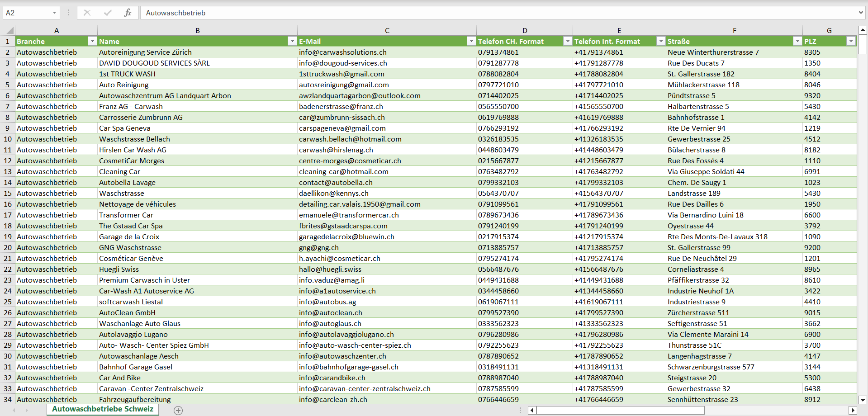The width and height of the screenshot is (868, 416).
Task: Select row 1 header
Action: click(x=8, y=41)
